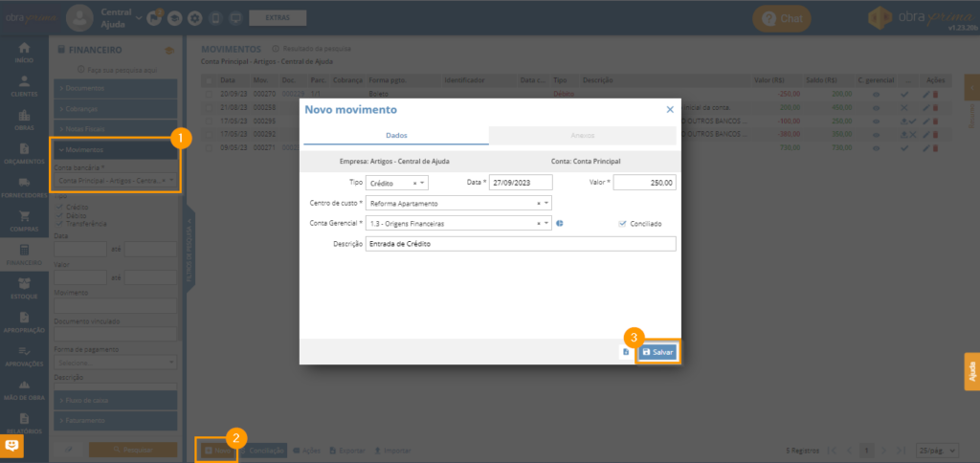The height and width of the screenshot is (463, 980).
Task: Open Estoque module in sidebar
Action: pyautogui.click(x=24, y=289)
